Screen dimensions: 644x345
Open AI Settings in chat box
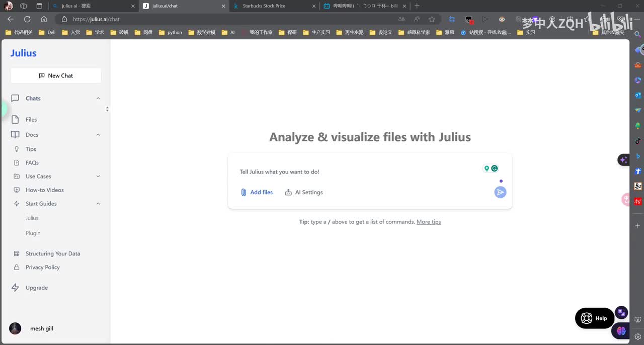304,192
